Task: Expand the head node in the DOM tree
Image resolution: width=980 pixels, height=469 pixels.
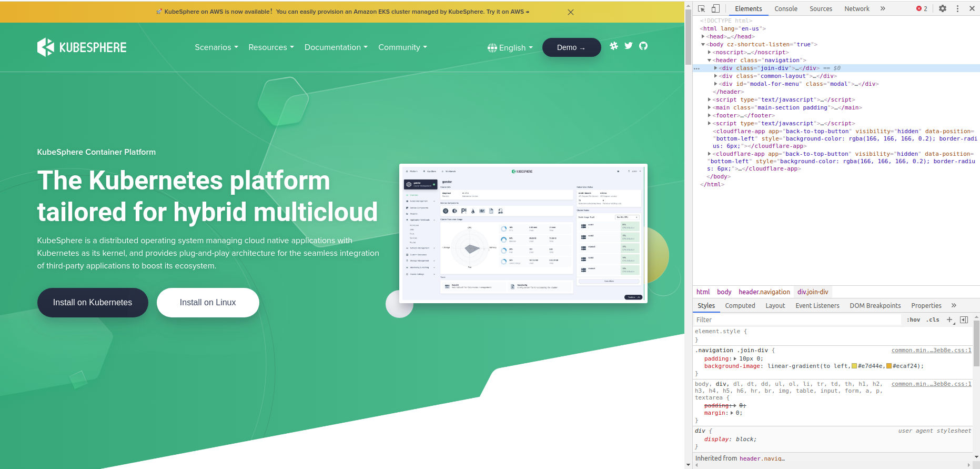Action: click(703, 36)
